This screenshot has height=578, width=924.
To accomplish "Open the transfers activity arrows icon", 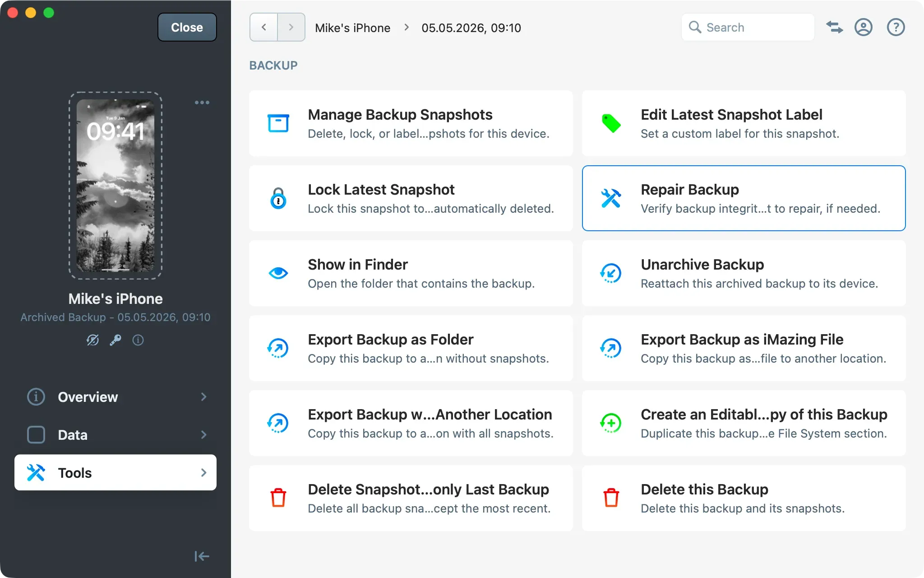I will 835,27.
